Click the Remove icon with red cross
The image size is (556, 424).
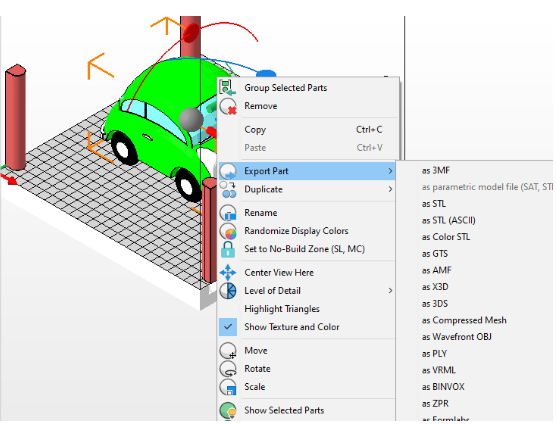coord(228,106)
